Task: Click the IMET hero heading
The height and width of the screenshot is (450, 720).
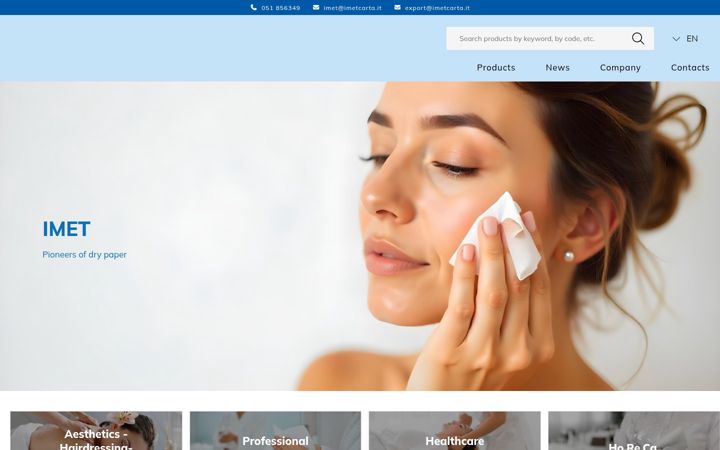Action: (x=66, y=229)
